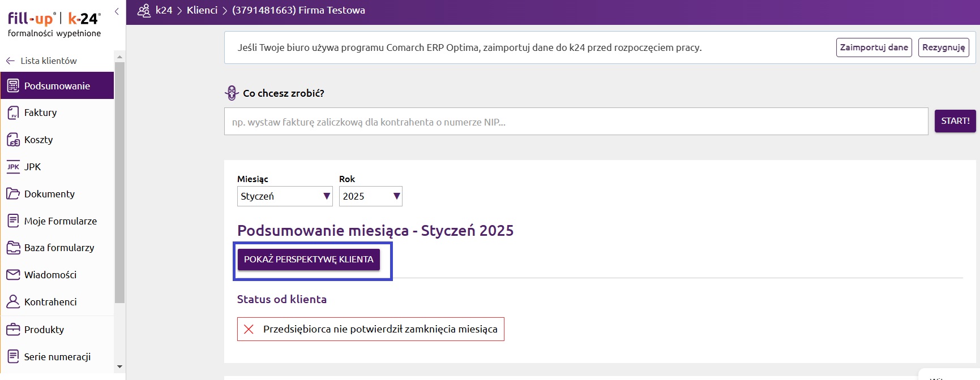Screen dimensions: 980x380
Task: Click the Koszty costs icon
Action: [x=13, y=140]
